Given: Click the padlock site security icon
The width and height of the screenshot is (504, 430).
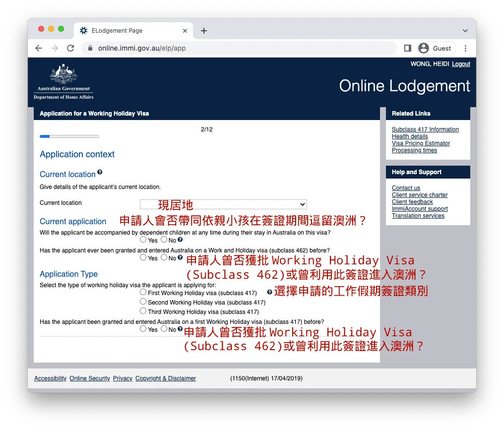Looking at the screenshot, I should [x=90, y=48].
